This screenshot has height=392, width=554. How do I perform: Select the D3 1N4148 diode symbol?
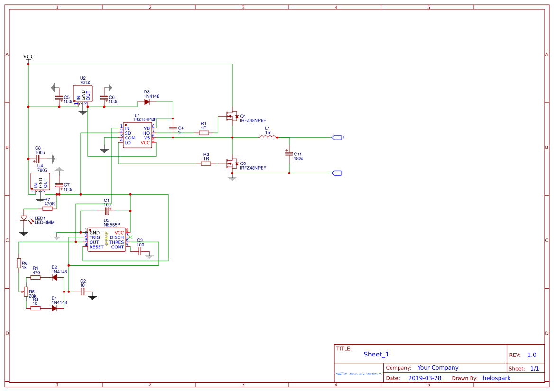tap(146, 102)
